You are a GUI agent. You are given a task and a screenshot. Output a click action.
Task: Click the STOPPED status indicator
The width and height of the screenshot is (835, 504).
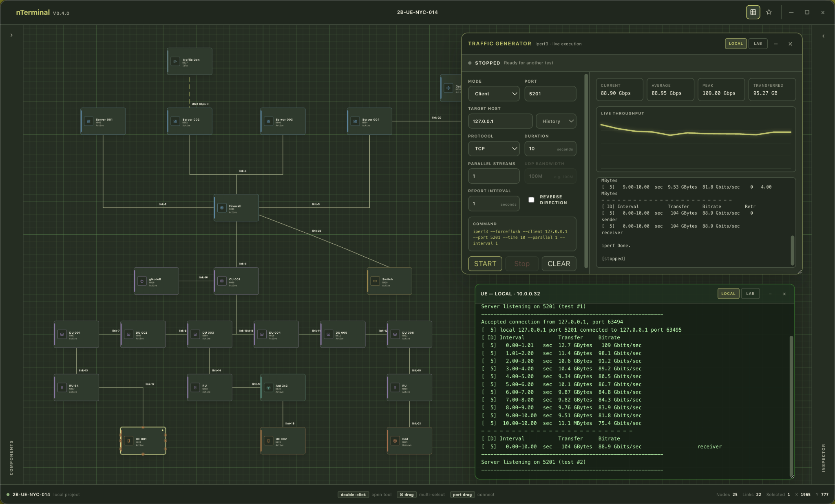click(x=484, y=63)
